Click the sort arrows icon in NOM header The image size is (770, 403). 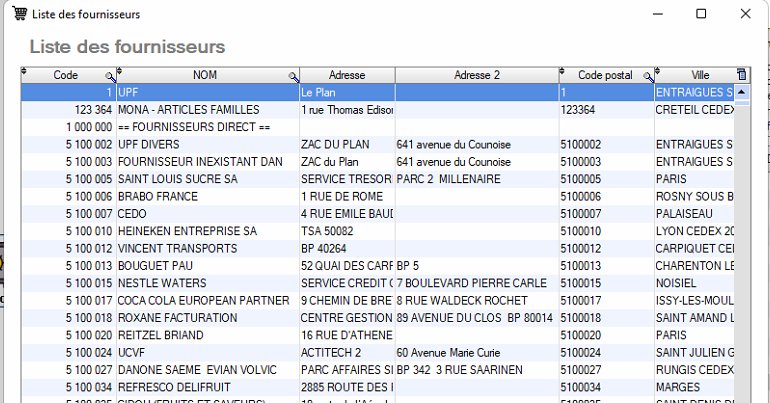click(x=120, y=72)
